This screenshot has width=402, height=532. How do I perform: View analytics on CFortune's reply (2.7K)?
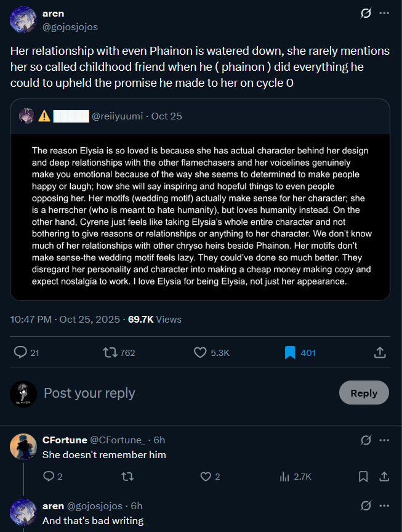pyautogui.click(x=284, y=476)
